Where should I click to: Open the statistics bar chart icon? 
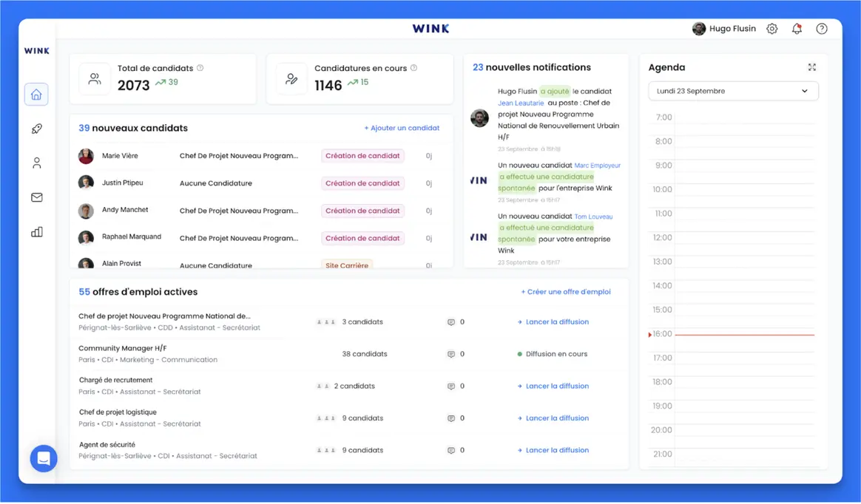click(x=36, y=232)
